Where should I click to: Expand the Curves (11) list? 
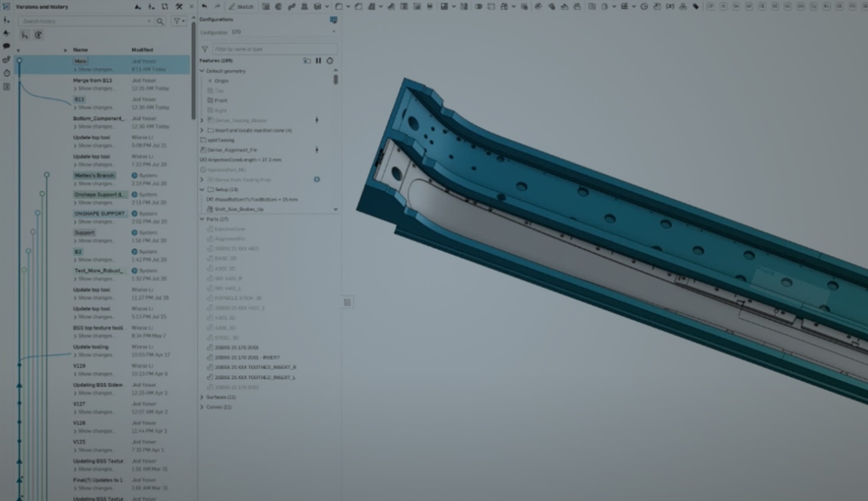click(202, 407)
